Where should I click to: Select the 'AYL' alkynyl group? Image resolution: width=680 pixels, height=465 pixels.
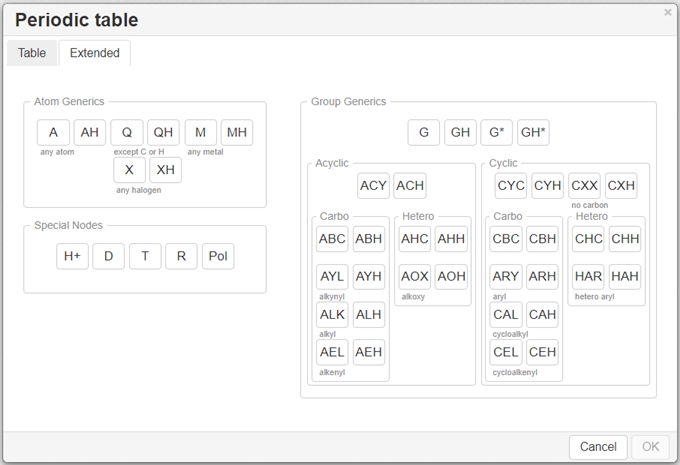click(x=332, y=276)
